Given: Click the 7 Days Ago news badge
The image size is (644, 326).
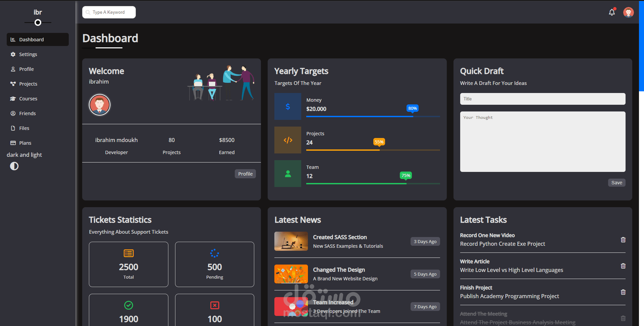Looking at the screenshot, I should point(425,307).
